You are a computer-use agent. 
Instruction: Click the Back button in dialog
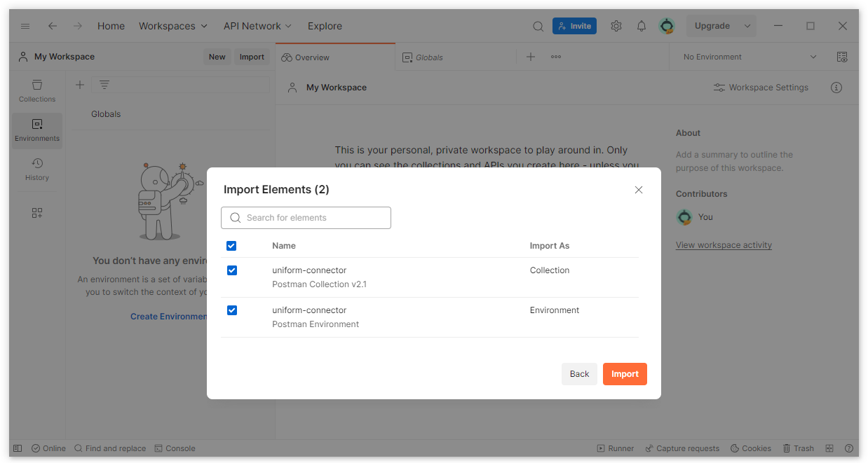click(579, 374)
